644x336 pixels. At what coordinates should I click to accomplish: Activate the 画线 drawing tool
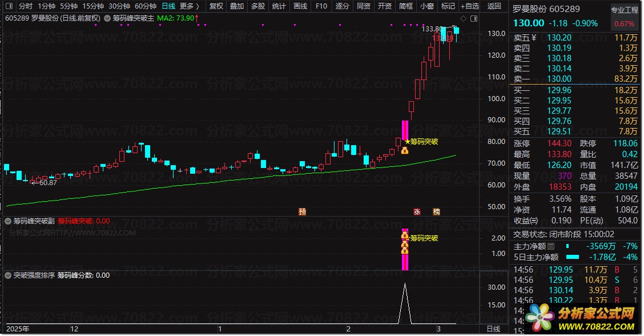(x=300, y=6)
